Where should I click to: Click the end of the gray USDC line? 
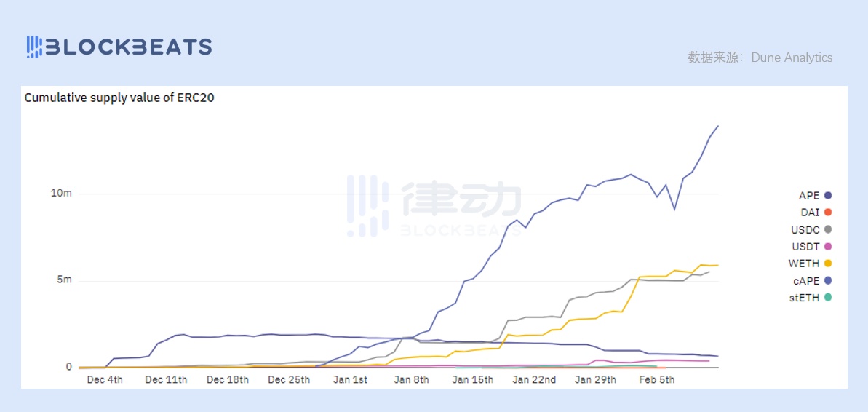click(x=709, y=272)
